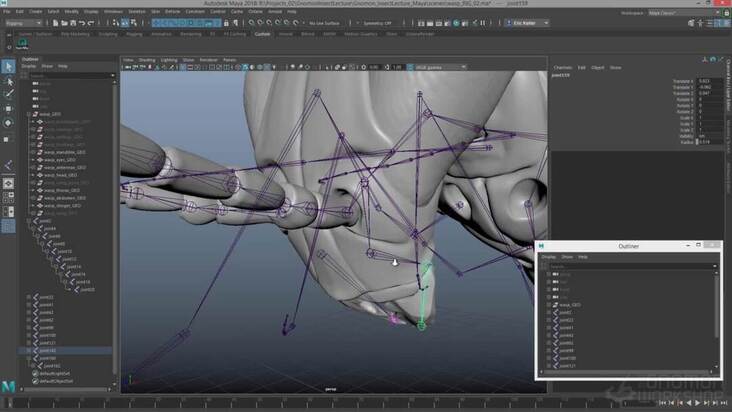Open the viewport Panels menu
732x412 pixels.
229,60
